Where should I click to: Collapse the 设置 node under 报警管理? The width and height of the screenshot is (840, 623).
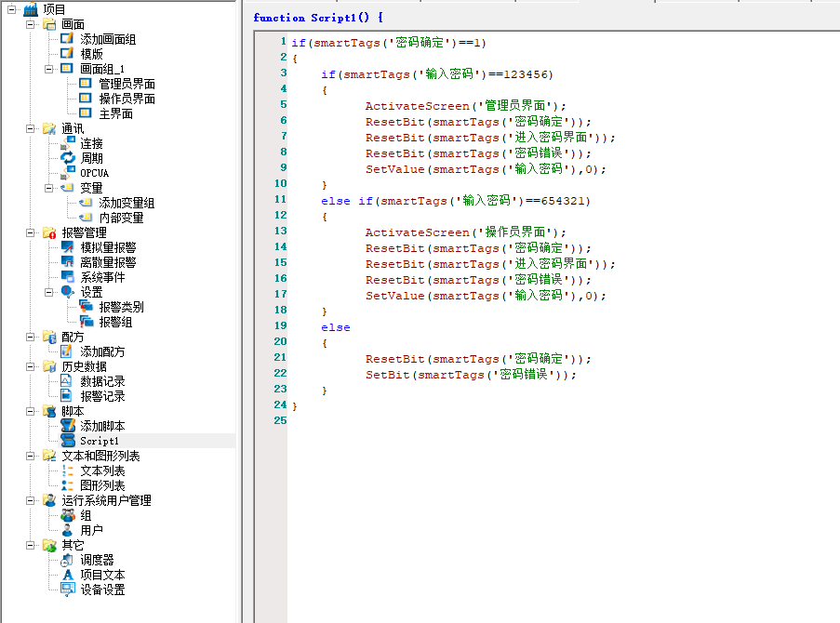click(49, 292)
